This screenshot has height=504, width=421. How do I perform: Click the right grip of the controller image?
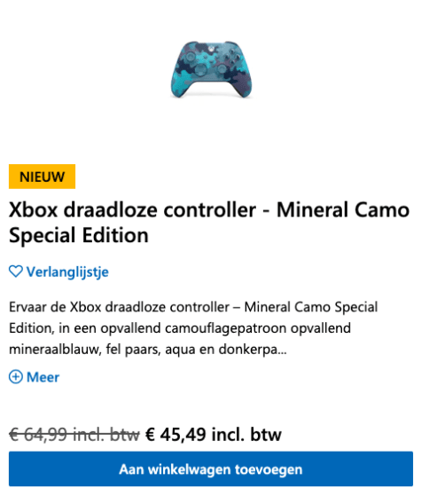(243, 84)
